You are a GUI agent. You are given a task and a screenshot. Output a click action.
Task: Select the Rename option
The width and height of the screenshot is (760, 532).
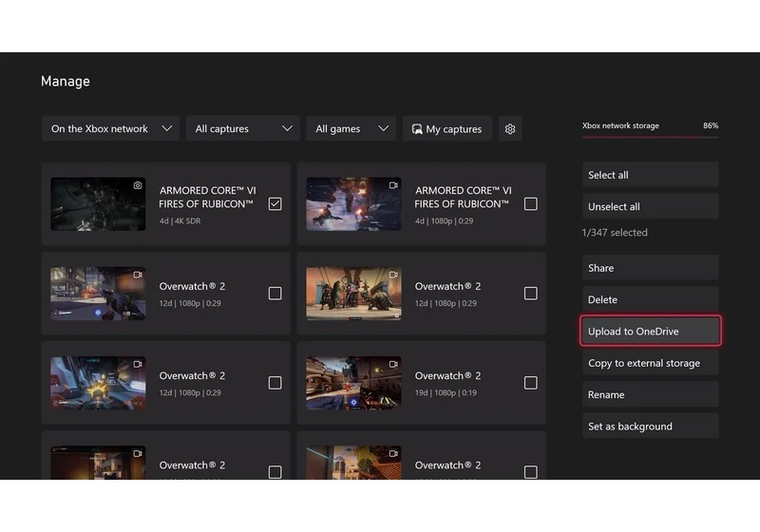point(651,394)
